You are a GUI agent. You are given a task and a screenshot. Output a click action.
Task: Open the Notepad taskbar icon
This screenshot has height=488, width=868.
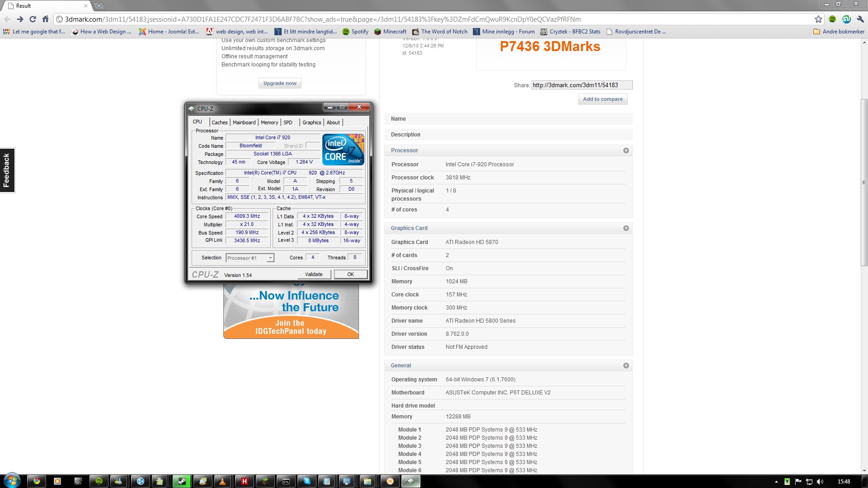click(x=327, y=481)
